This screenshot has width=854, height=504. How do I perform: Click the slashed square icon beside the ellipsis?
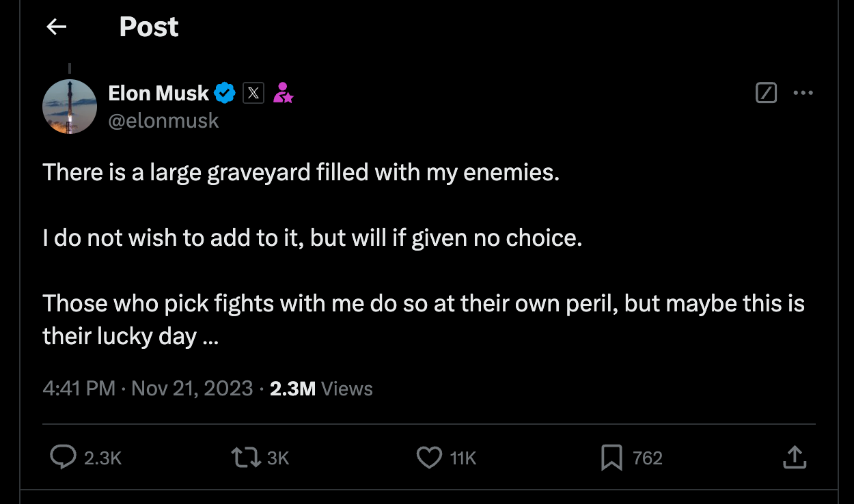tap(767, 93)
